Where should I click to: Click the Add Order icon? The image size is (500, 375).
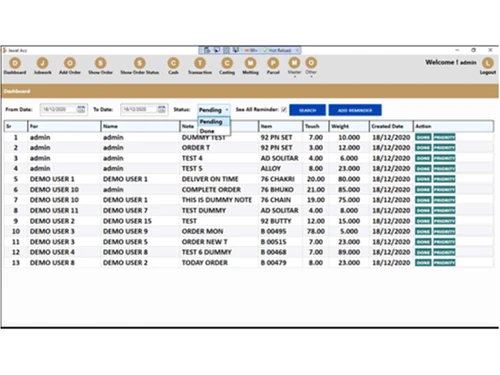pyautogui.click(x=70, y=63)
